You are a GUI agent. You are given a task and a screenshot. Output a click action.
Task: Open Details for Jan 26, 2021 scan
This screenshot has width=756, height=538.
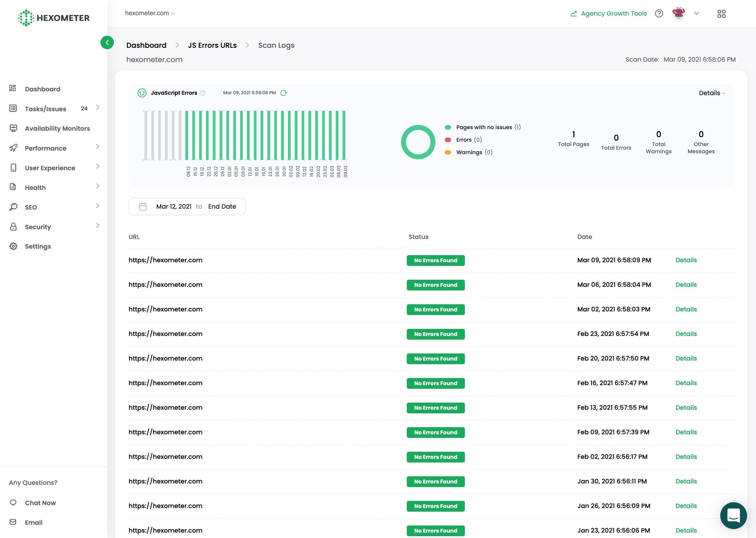tap(686, 506)
